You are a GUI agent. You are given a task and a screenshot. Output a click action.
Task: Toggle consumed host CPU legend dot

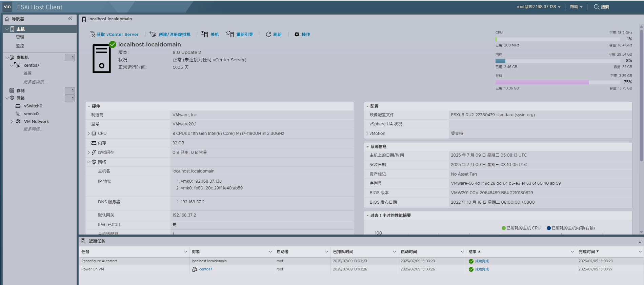pyautogui.click(x=504, y=228)
